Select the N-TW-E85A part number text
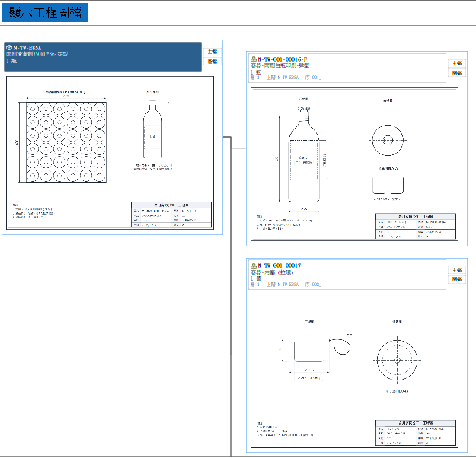 click(x=27, y=48)
